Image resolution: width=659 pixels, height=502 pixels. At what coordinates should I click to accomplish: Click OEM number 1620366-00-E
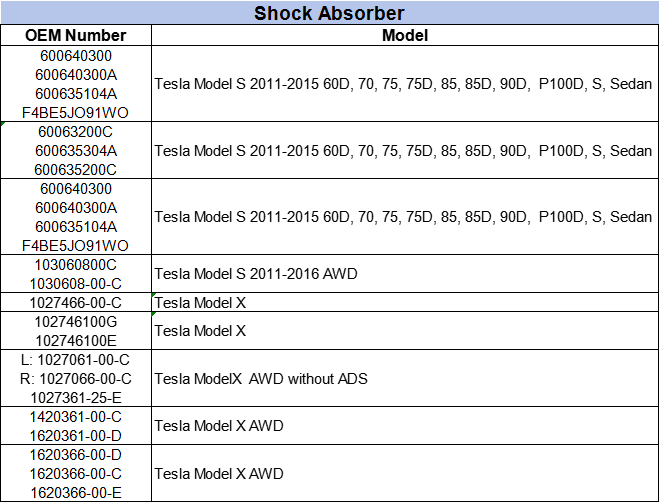coord(75,492)
